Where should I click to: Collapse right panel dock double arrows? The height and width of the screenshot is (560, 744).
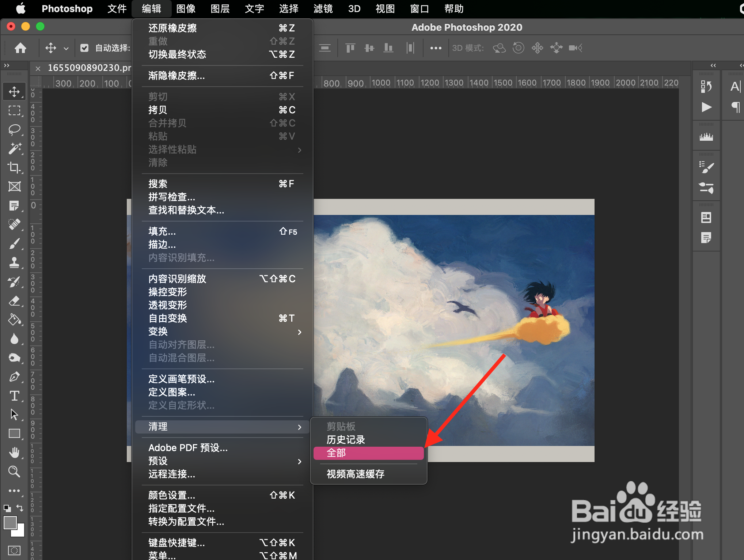pyautogui.click(x=713, y=65)
